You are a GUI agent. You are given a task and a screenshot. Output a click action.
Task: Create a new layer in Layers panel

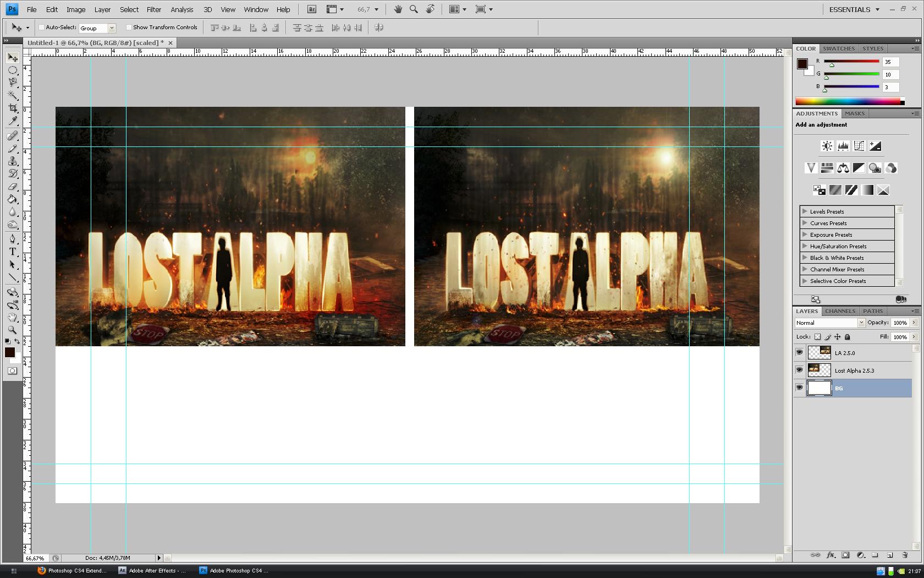pos(890,555)
